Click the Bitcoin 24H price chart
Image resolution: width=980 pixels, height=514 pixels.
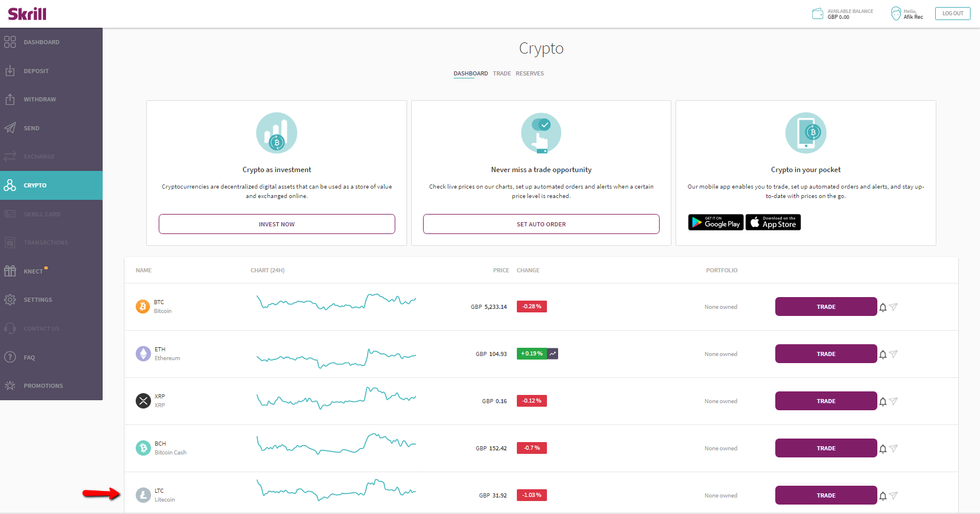[x=336, y=302]
